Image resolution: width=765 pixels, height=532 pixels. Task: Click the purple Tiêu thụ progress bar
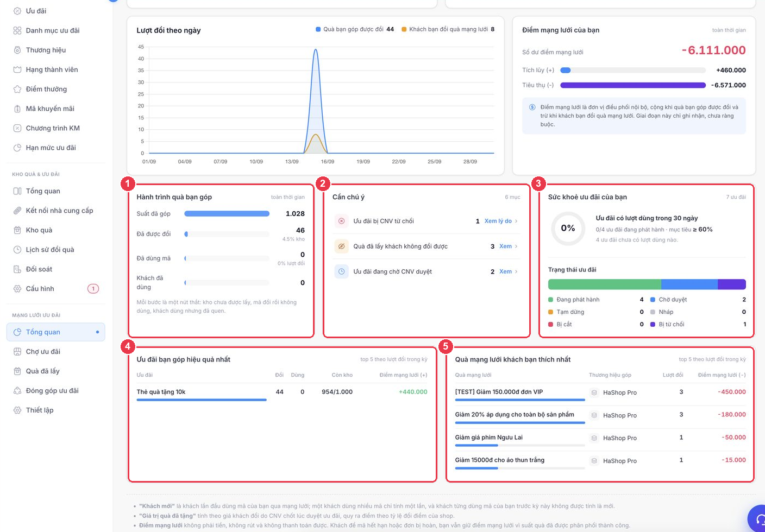tap(633, 85)
